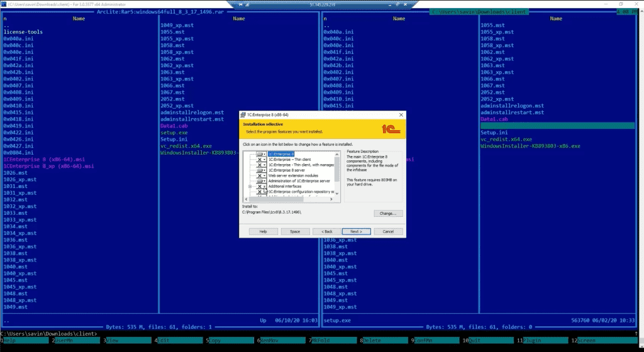Minimize the remote session from connection bar

(389, 4)
